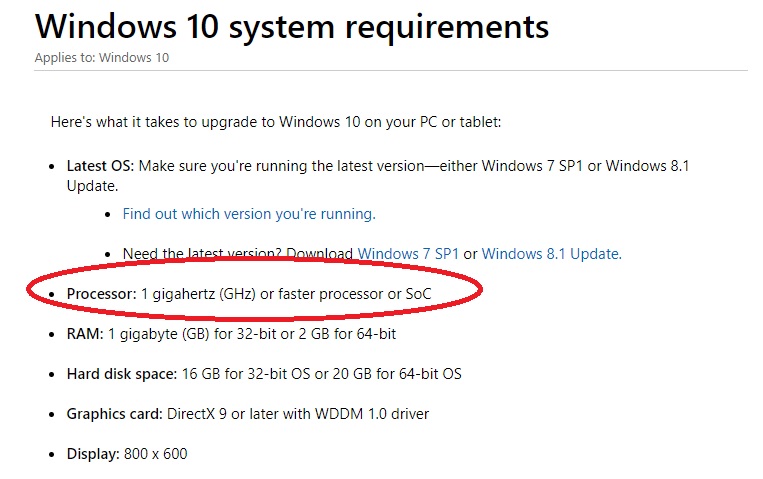763x479 pixels.
Task: Click the bold "Display:" label
Action: tap(93, 454)
